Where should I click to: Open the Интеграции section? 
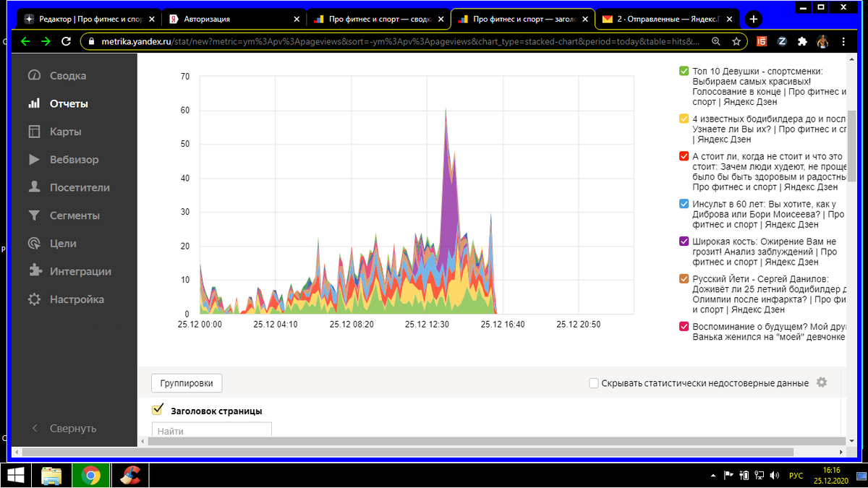[x=80, y=272]
